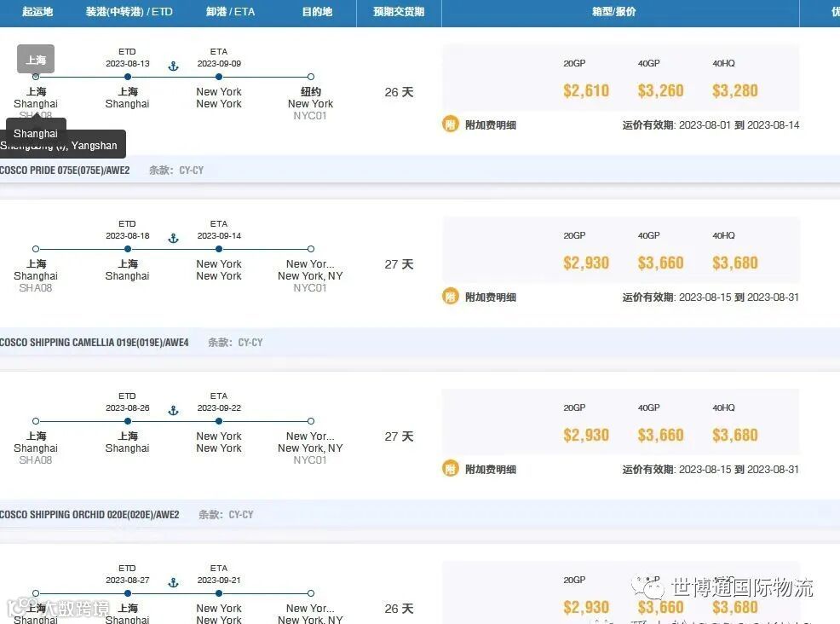This screenshot has width=840, height=624.
Task: Click the 27 天 transit time for 2023-08-26
Action: (399, 436)
